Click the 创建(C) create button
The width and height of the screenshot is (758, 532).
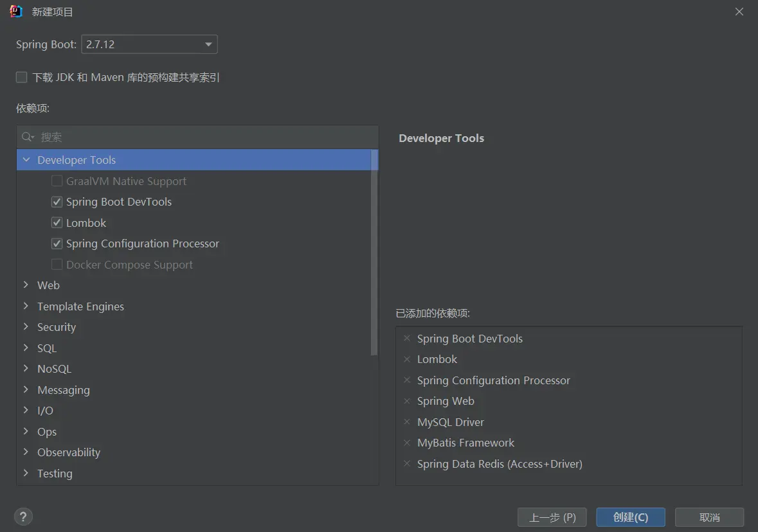tap(630, 517)
